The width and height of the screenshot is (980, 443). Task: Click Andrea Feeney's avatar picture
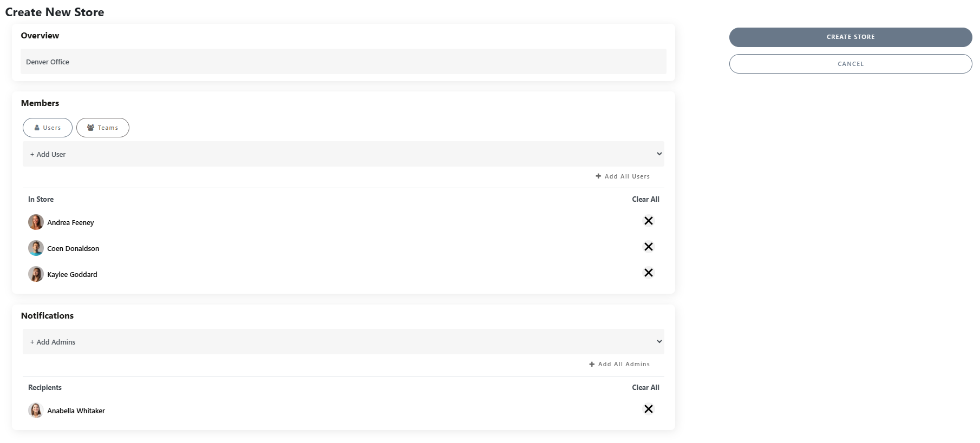point(36,222)
